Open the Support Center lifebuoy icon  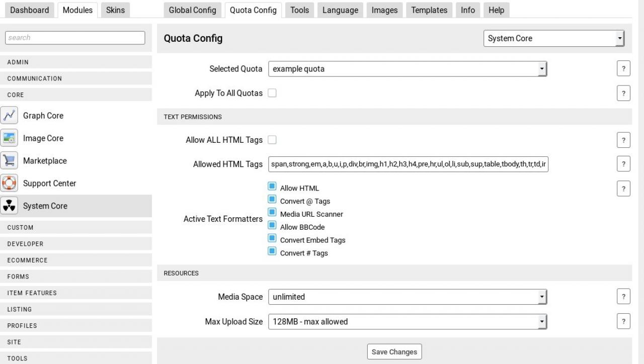pos(9,184)
